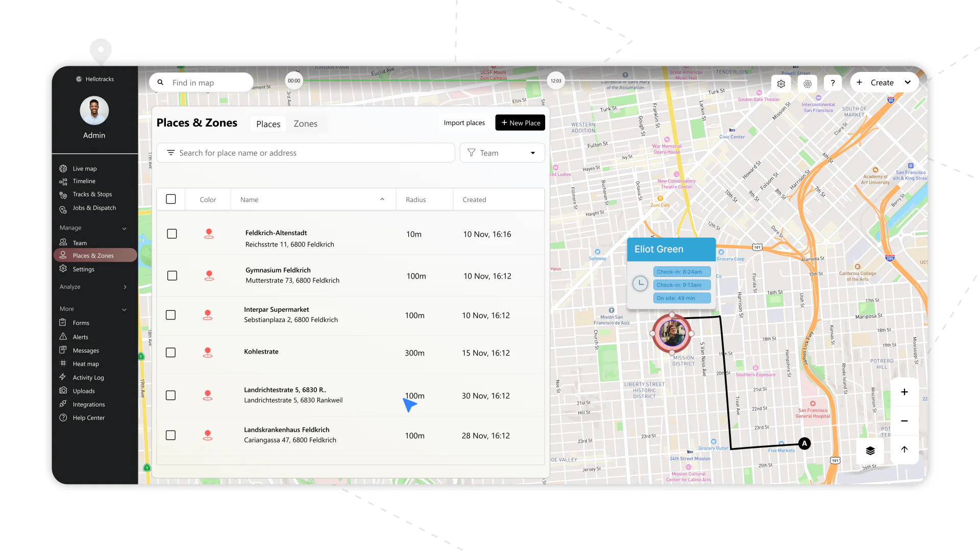
Task: Switch to the Zones tab
Action: [305, 124]
